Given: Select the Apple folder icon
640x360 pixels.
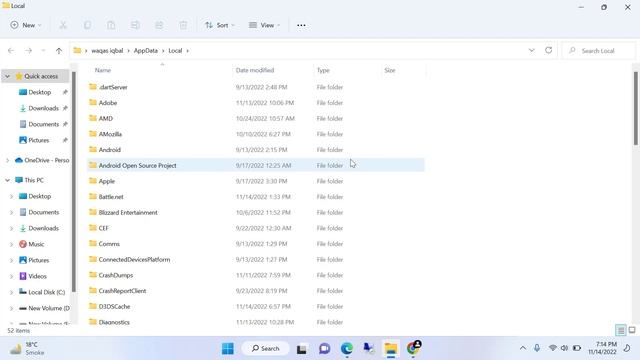Looking at the screenshot, I should [93, 181].
